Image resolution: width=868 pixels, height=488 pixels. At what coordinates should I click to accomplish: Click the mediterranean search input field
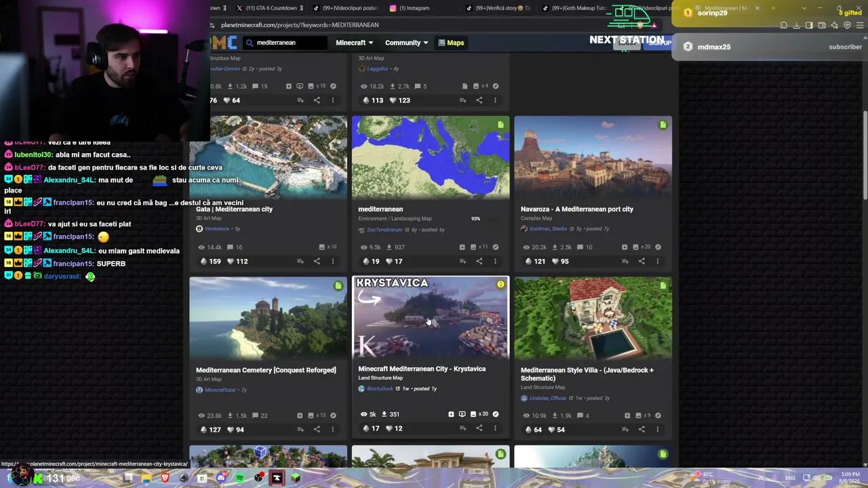(x=285, y=43)
